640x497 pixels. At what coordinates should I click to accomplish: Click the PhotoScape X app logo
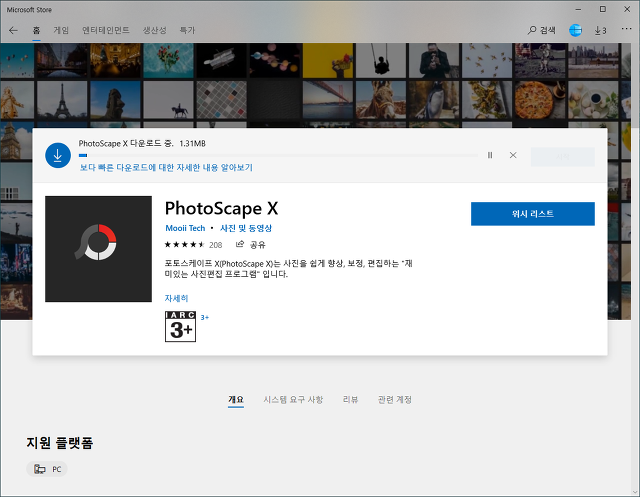[98, 249]
